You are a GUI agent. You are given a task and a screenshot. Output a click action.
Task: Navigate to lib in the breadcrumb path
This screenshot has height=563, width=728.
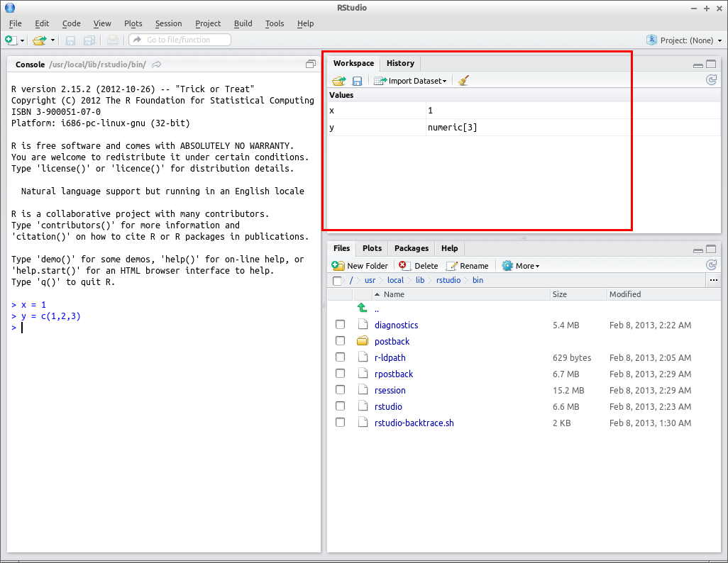420,280
